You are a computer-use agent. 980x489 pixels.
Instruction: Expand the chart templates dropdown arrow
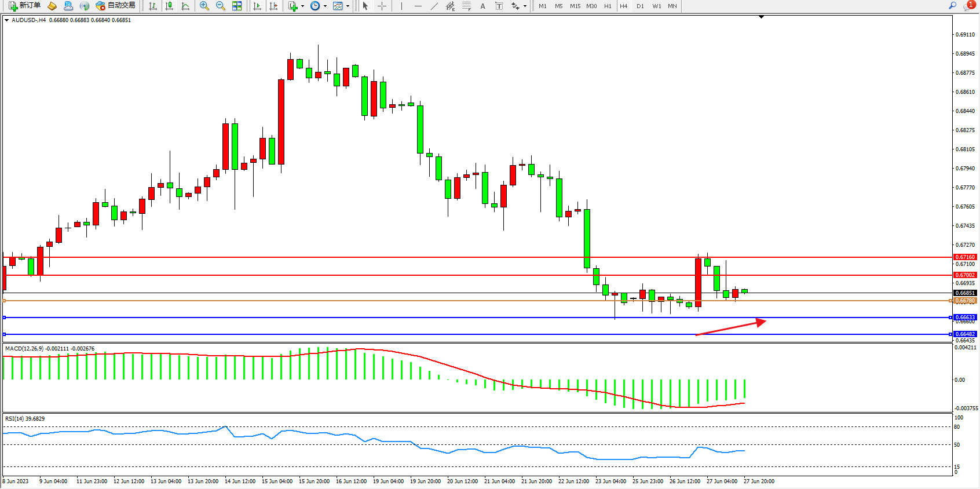[x=348, y=6]
